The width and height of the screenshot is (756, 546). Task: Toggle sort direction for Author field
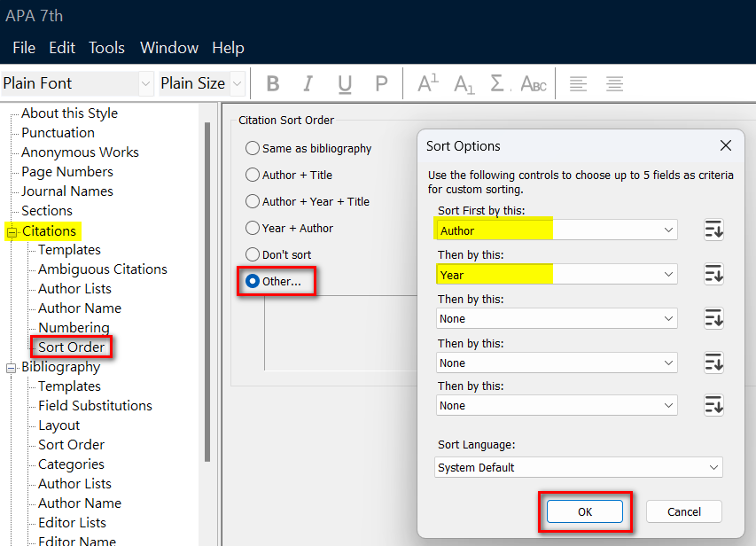[x=713, y=230]
